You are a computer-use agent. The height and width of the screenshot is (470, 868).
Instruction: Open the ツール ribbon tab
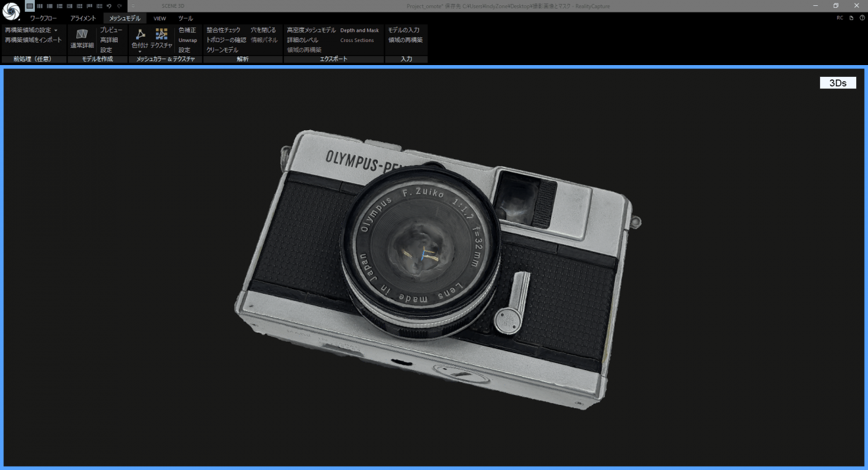[185, 18]
